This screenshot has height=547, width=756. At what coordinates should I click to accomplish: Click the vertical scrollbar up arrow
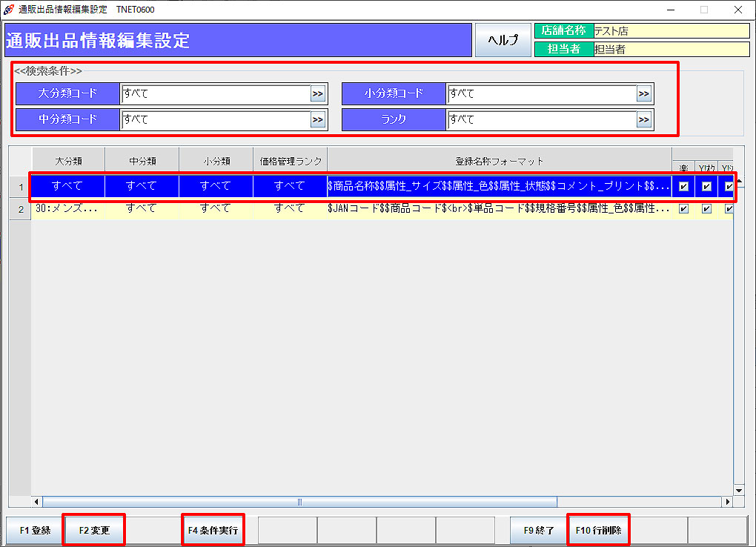738,182
